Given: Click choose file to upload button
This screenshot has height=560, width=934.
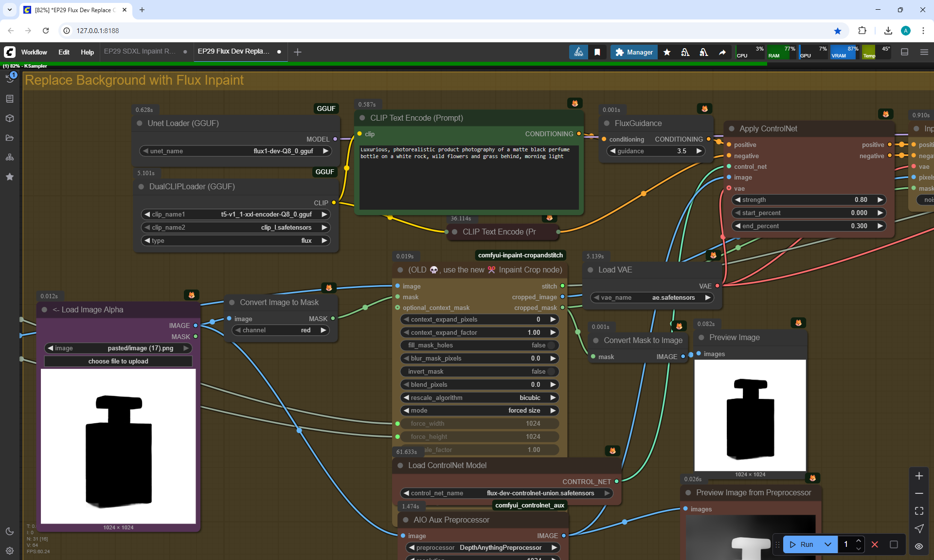Looking at the screenshot, I should (x=118, y=361).
